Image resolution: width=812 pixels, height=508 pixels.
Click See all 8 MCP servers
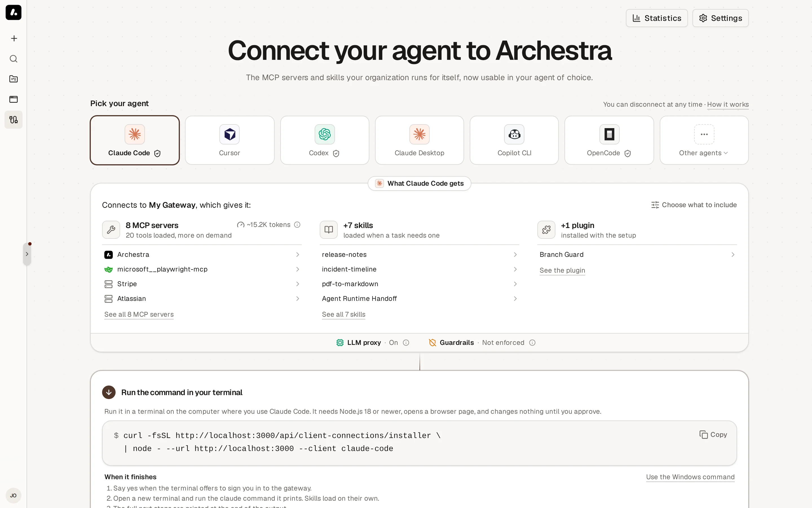(139, 314)
